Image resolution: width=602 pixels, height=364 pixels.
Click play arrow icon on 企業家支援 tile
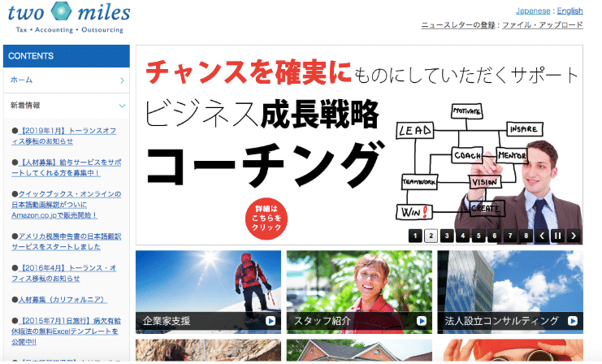coord(271,321)
